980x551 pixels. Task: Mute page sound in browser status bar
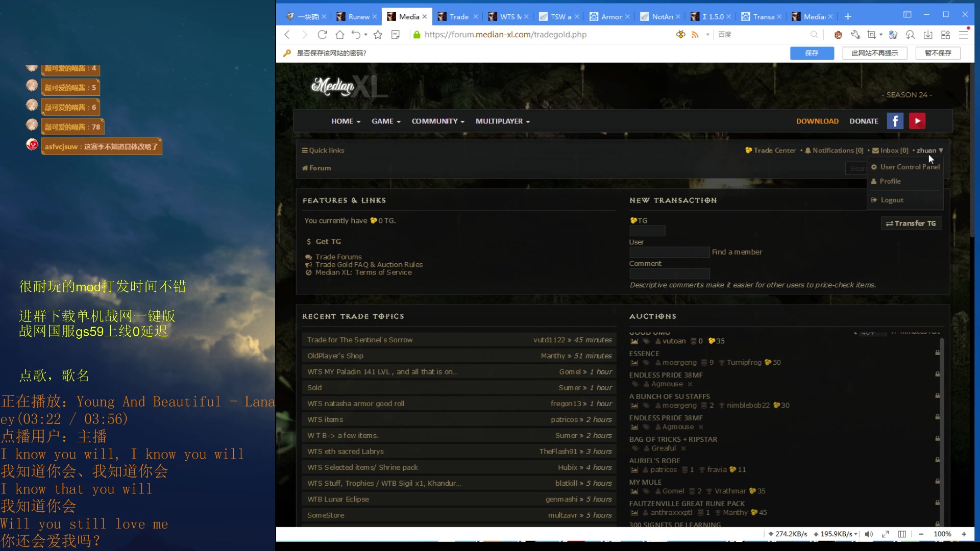869,534
